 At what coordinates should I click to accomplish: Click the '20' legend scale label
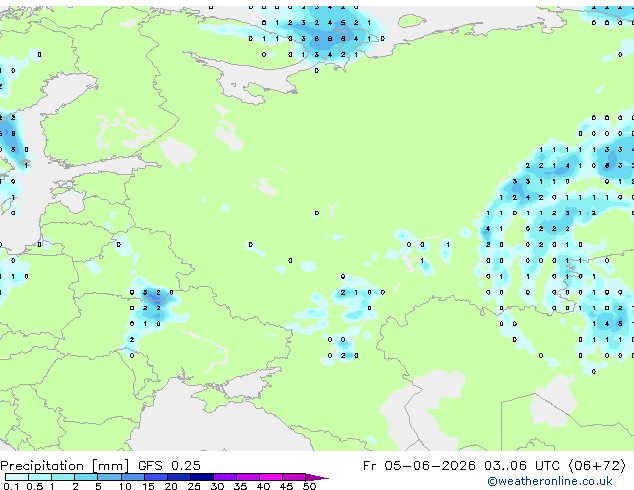pyautogui.click(x=171, y=486)
